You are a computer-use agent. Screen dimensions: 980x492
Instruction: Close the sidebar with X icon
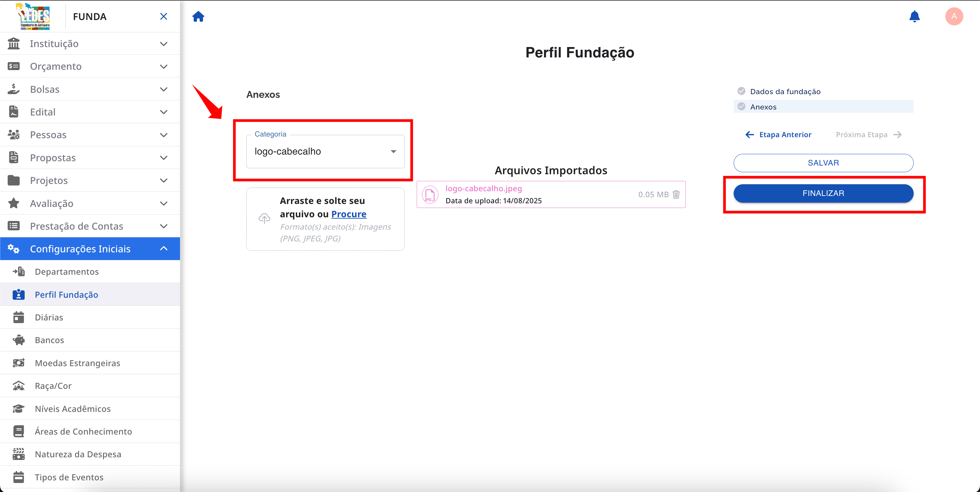click(x=164, y=16)
